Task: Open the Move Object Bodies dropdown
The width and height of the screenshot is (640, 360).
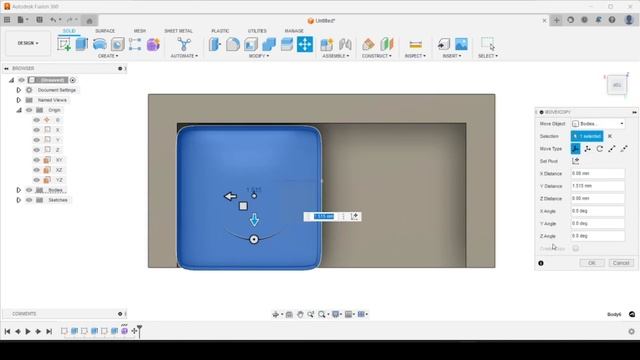Action: click(598, 124)
